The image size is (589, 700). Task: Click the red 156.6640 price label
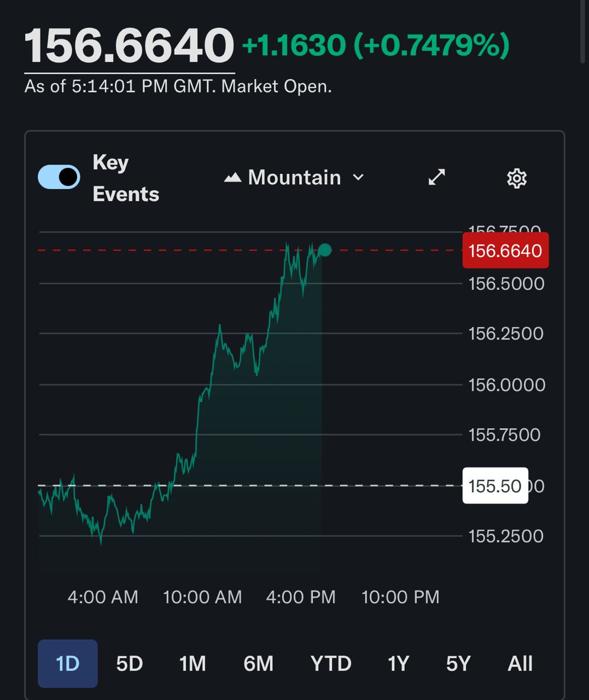(x=505, y=250)
